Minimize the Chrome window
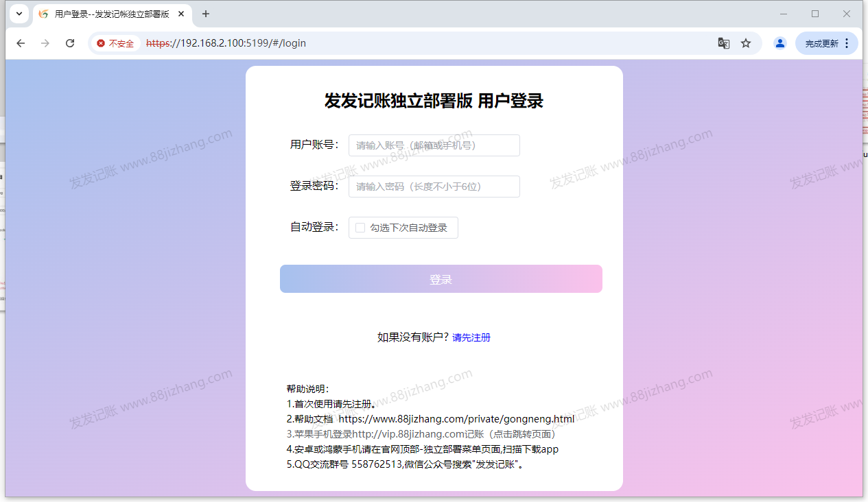 [x=784, y=14]
